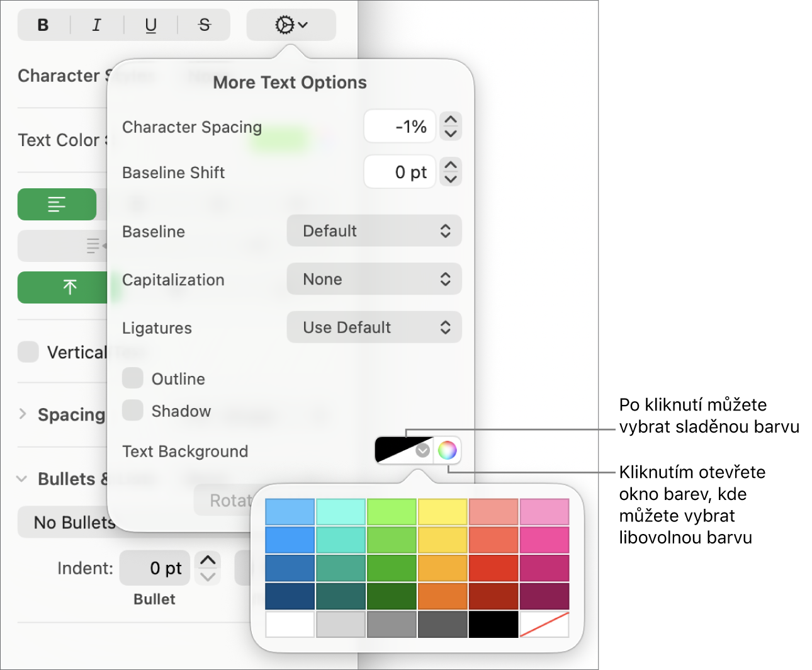Collapse the Bullets section
812x670 pixels.
[22, 479]
